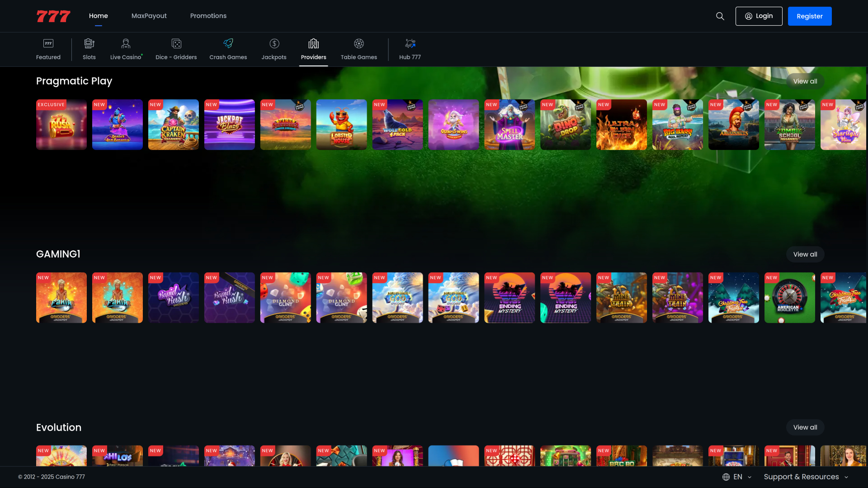Screen dimensions: 868x488
Task: Click the 777 casino logo
Action: (53, 16)
